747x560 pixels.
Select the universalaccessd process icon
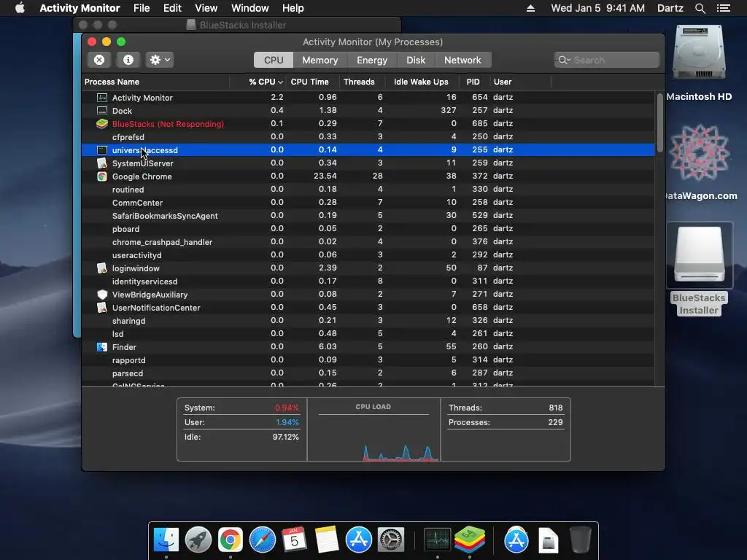(x=102, y=150)
